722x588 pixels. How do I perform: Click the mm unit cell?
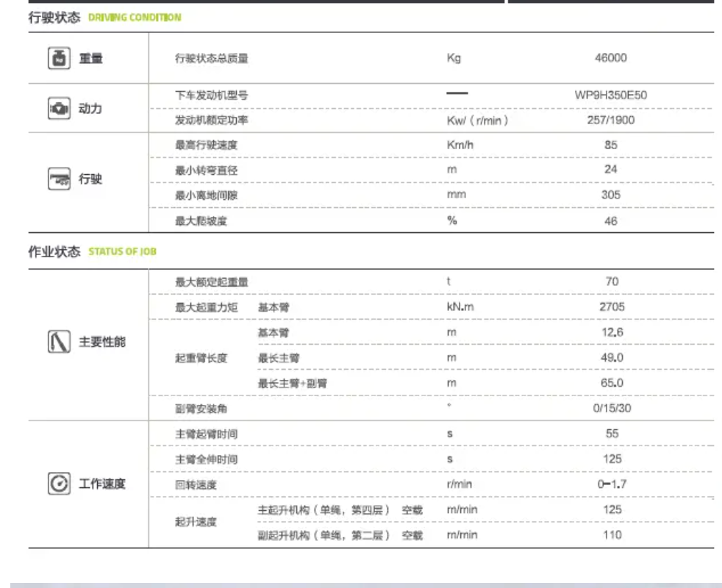point(457,195)
